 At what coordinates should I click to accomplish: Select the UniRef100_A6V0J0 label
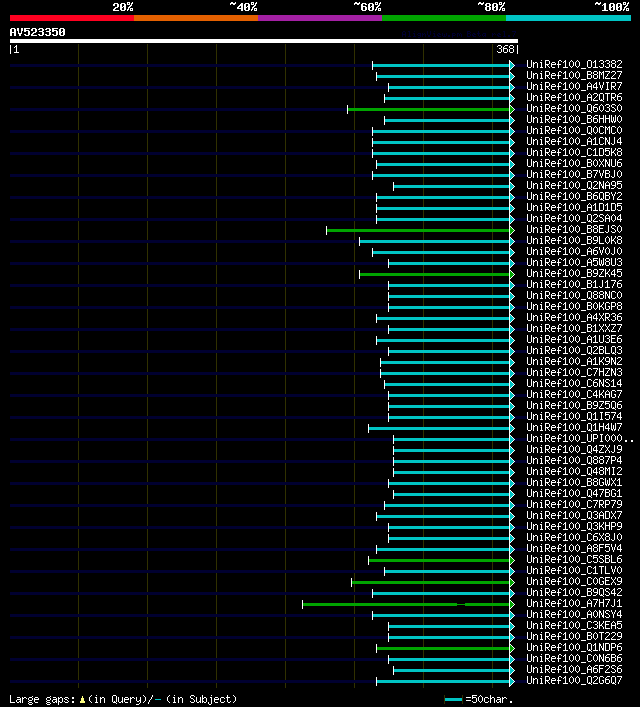(574, 251)
